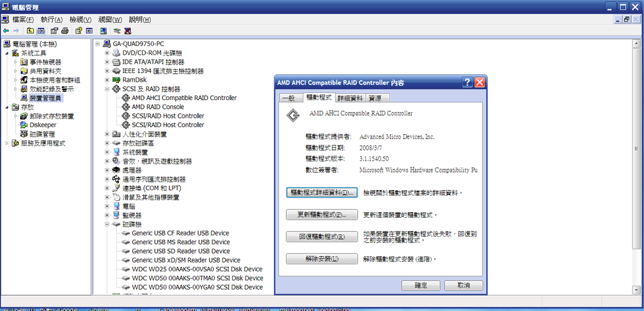Screen dimensions: 644x311
Task: Click the 監視器 monitor icon
Action: tap(116, 215)
